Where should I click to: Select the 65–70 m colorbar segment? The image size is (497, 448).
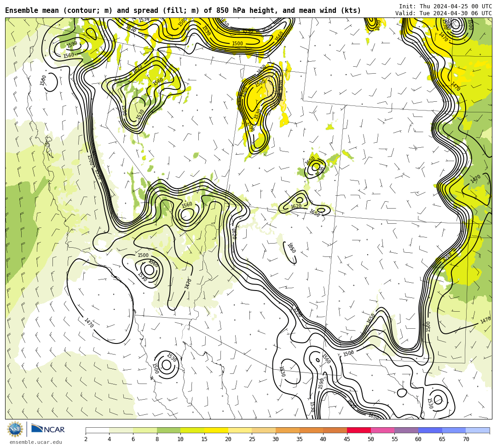pos(454,430)
